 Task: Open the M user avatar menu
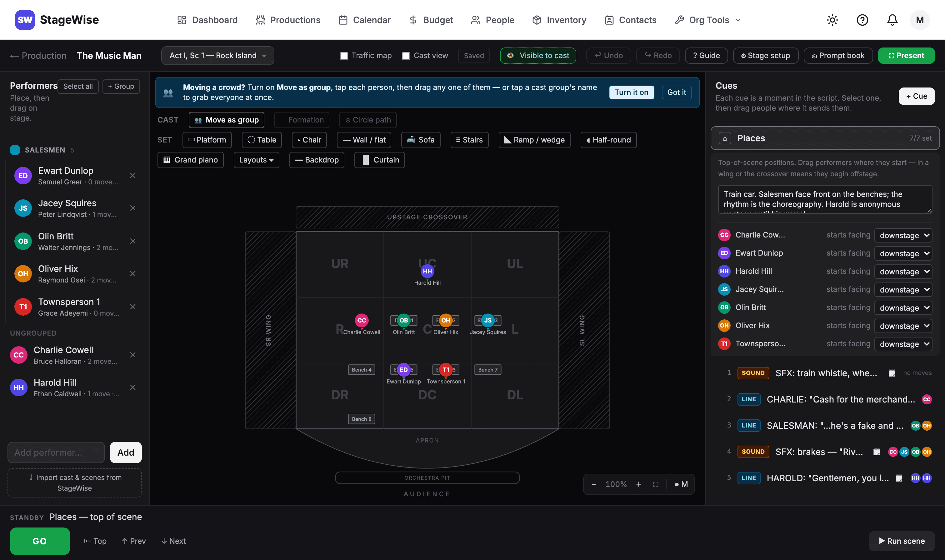click(920, 20)
